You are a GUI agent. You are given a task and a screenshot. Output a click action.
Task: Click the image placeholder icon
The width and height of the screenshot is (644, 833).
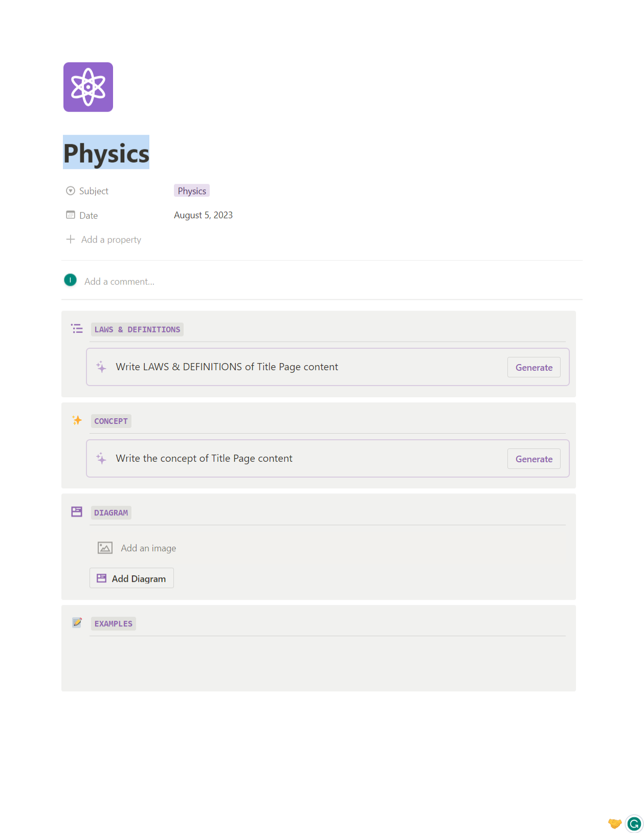coord(105,548)
